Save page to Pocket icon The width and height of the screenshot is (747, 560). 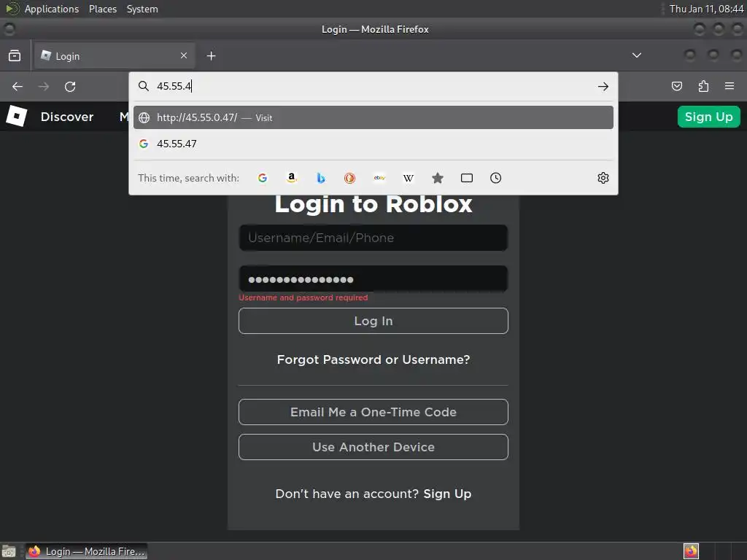(x=676, y=86)
